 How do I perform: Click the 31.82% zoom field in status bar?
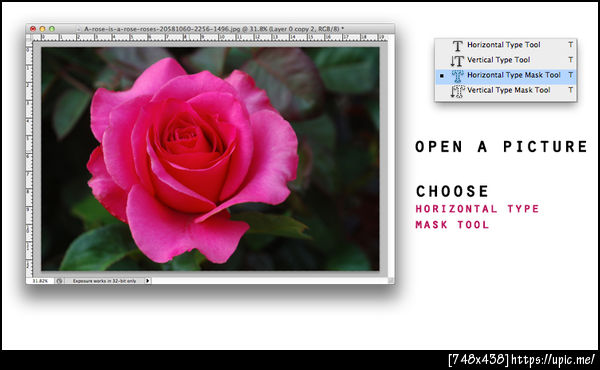click(x=40, y=281)
